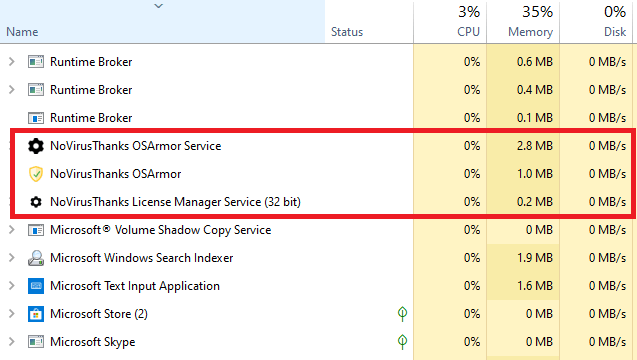Image resolution: width=637 pixels, height=360 pixels.
Task: Select the NoVirusThanks License Manager Service row
Action: tap(323, 202)
